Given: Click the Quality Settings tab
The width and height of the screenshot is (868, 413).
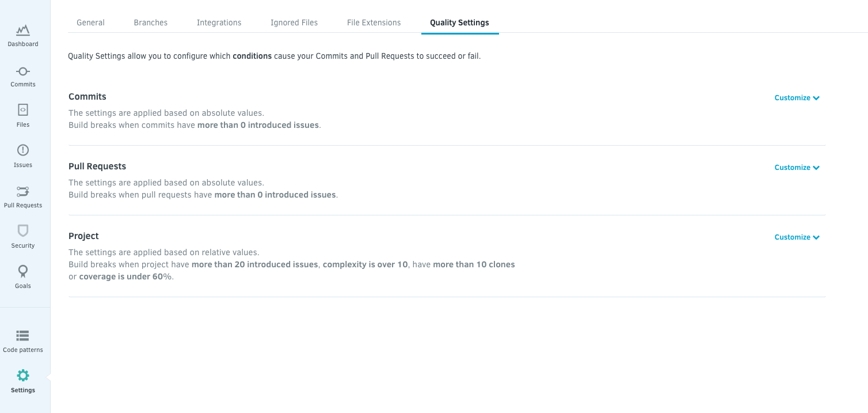Looking at the screenshot, I should (x=459, y=22).
